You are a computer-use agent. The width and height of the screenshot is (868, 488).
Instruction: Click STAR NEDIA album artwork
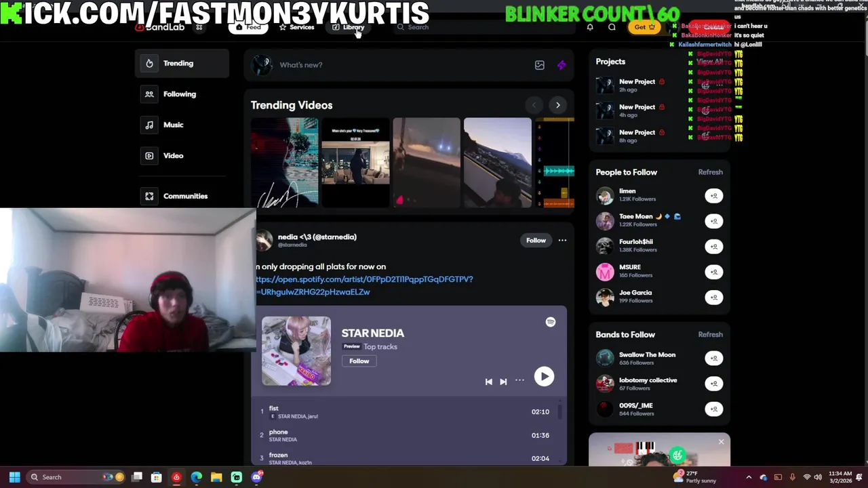[296, 351]
